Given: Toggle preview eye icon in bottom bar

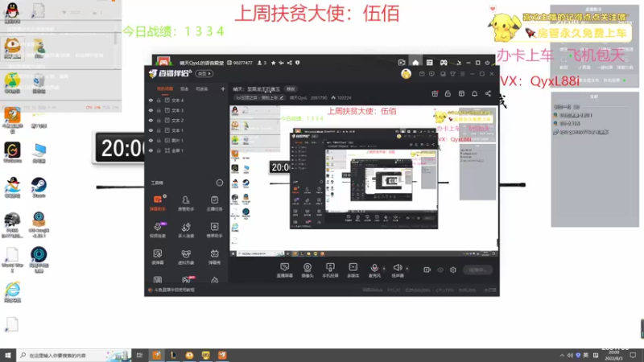Looking at the screenshot, I should [440, 269].
